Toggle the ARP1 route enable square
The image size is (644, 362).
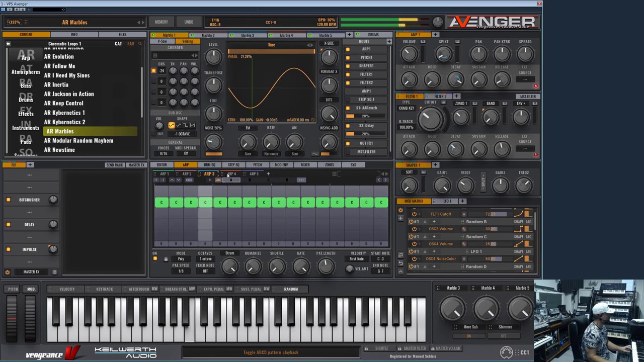pyautogui.click(x=348, y=49)
